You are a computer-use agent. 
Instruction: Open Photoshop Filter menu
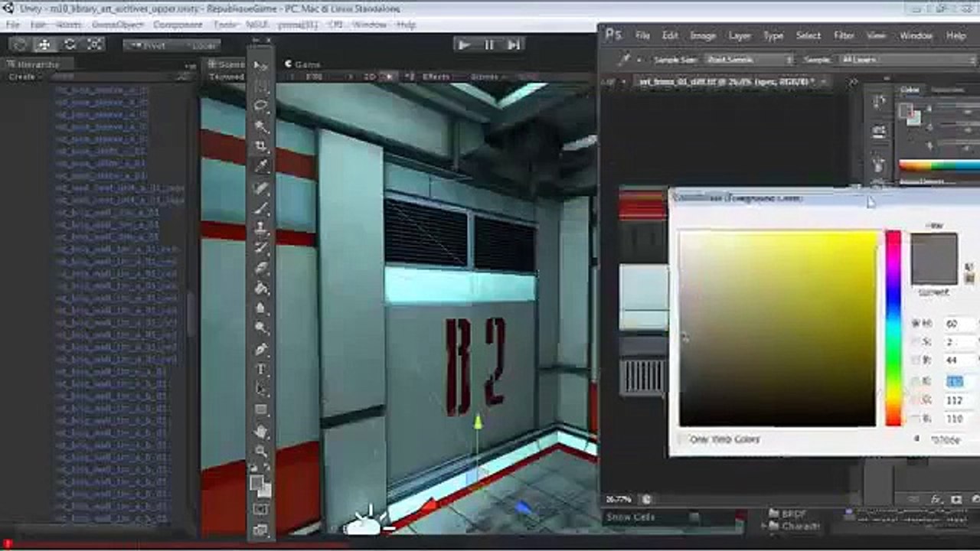(x=844, y=35)
